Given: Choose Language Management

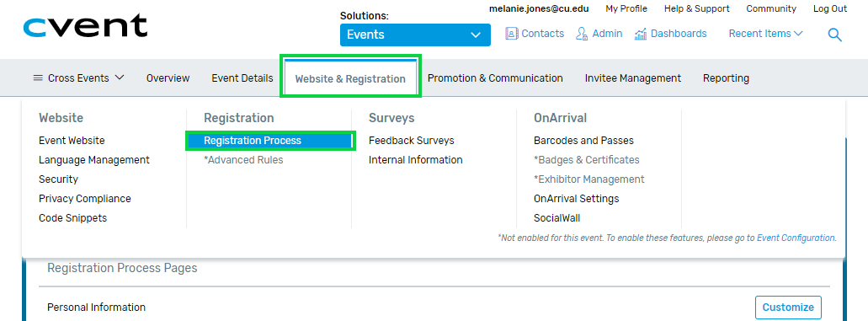Looking at the screenshot, I should 94,160.
